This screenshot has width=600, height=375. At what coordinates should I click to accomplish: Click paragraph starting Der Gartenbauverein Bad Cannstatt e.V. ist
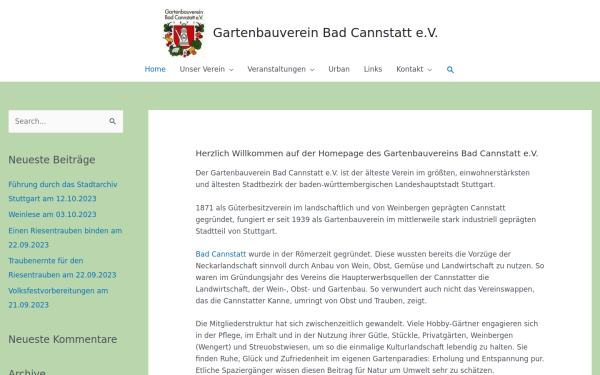[x=363, y=179]
